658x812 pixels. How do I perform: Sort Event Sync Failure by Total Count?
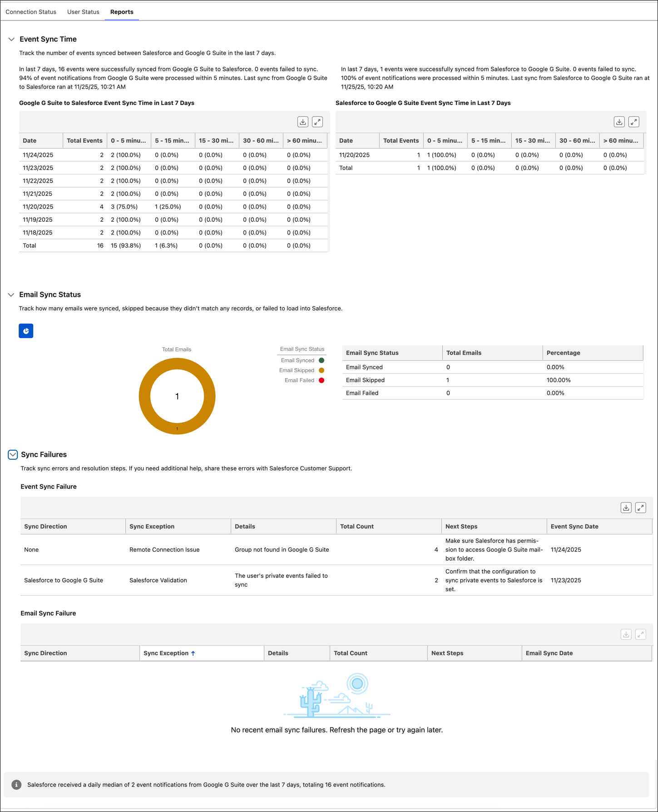pos(389,527)
